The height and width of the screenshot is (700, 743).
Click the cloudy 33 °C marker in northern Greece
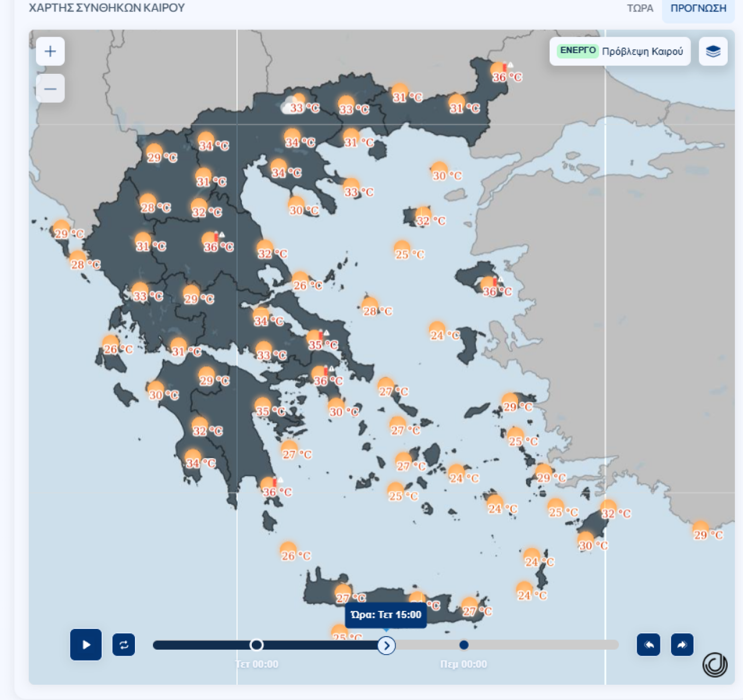(298, 105)
